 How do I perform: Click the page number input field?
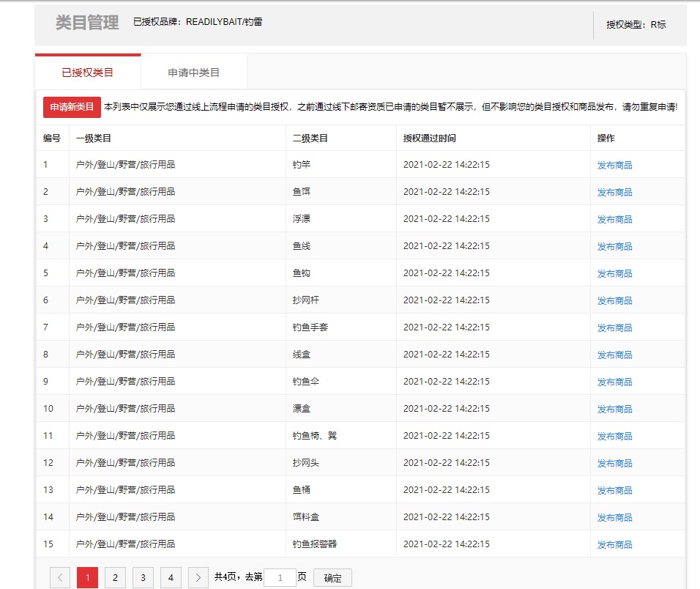280,578
